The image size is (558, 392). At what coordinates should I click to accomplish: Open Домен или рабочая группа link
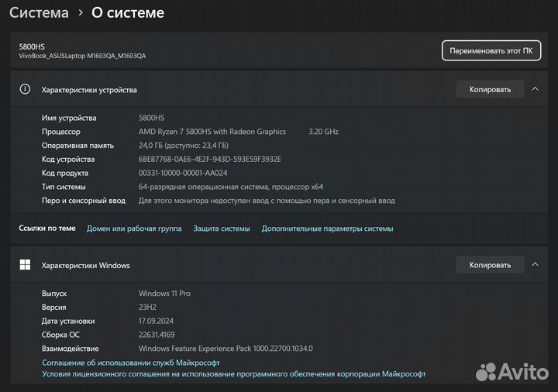click(x=134, y=229)
